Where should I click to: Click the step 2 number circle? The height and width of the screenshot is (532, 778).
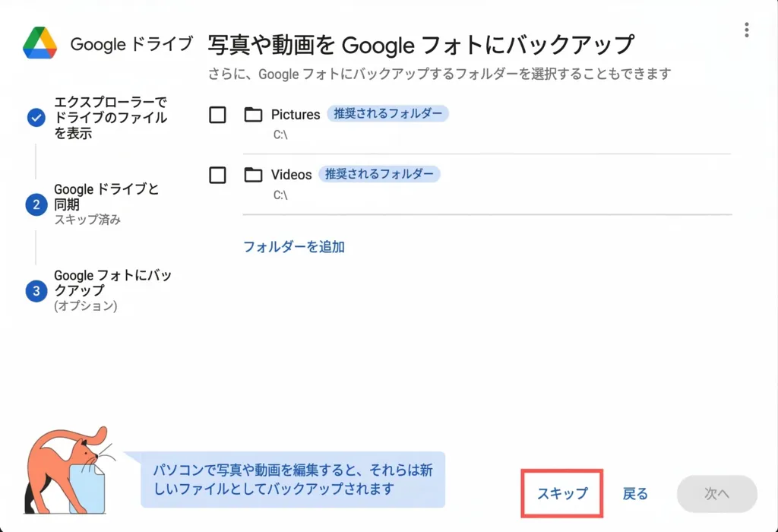36,204
